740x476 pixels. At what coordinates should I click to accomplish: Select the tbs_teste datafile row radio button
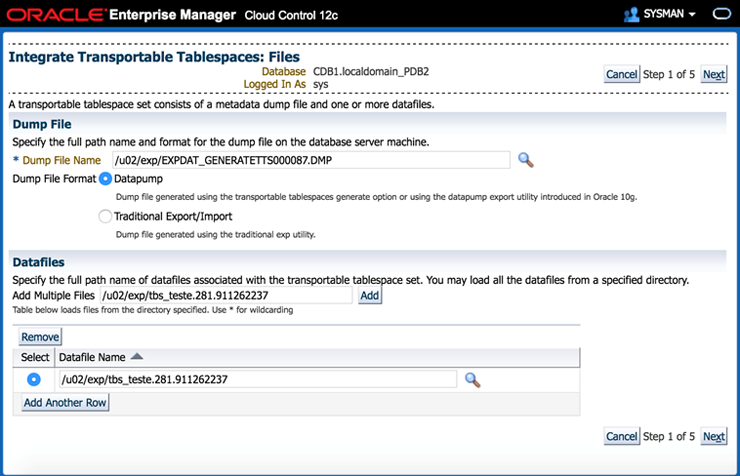[x=34, y=379]
